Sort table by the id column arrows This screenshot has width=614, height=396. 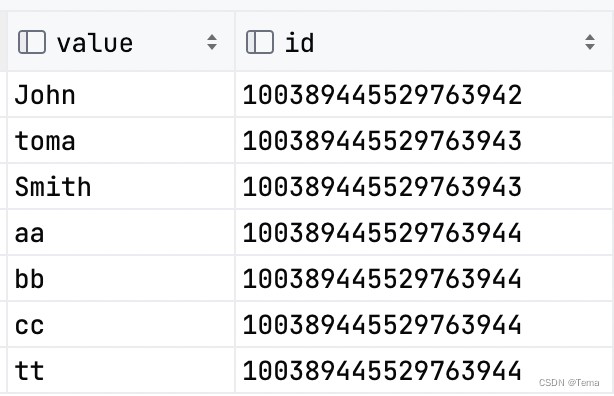pyautogui.click(x=590, y=42)
